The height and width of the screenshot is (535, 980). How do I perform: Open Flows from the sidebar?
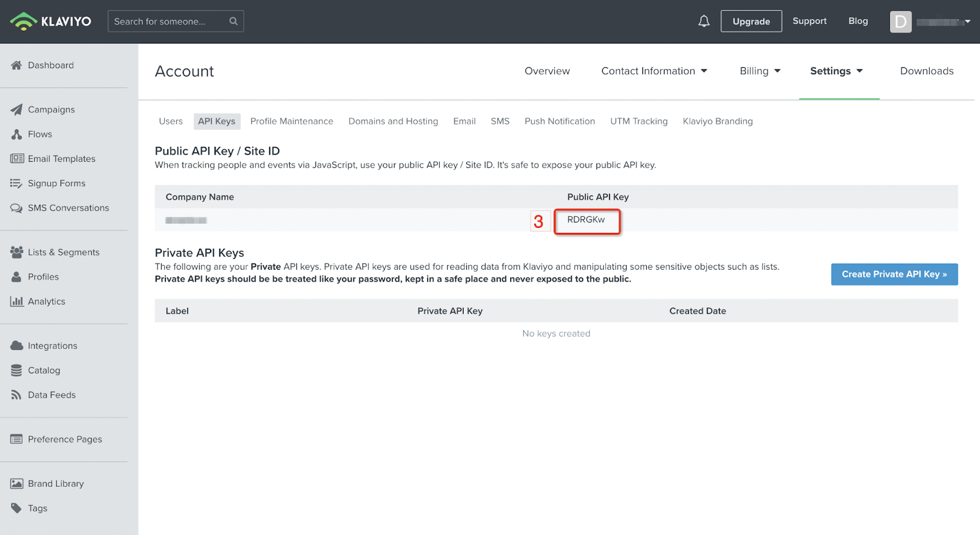[40, 134]
